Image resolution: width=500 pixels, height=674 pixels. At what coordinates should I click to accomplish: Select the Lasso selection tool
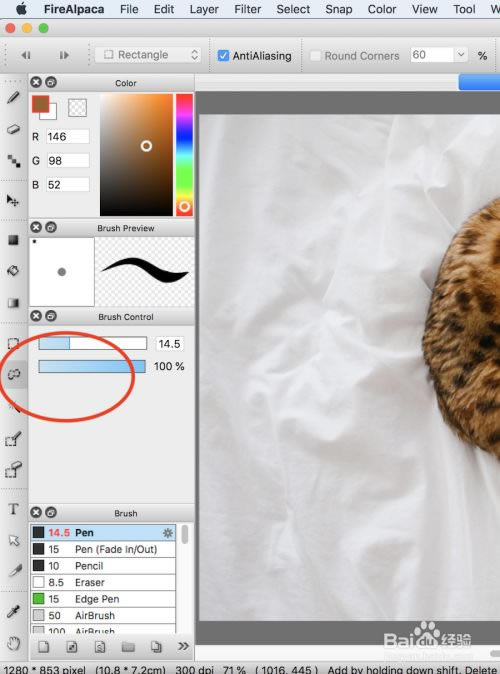click(13, 374)
